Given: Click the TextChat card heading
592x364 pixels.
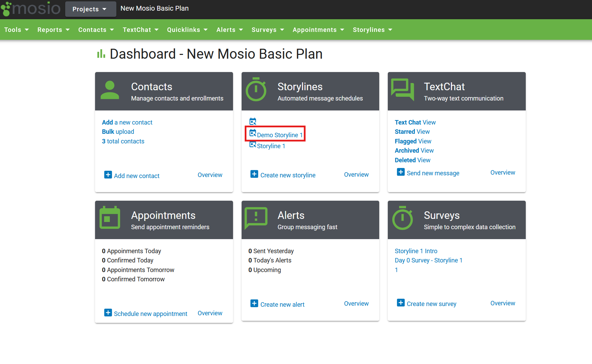Looking at the screenshot, I should tap(444, 87).
